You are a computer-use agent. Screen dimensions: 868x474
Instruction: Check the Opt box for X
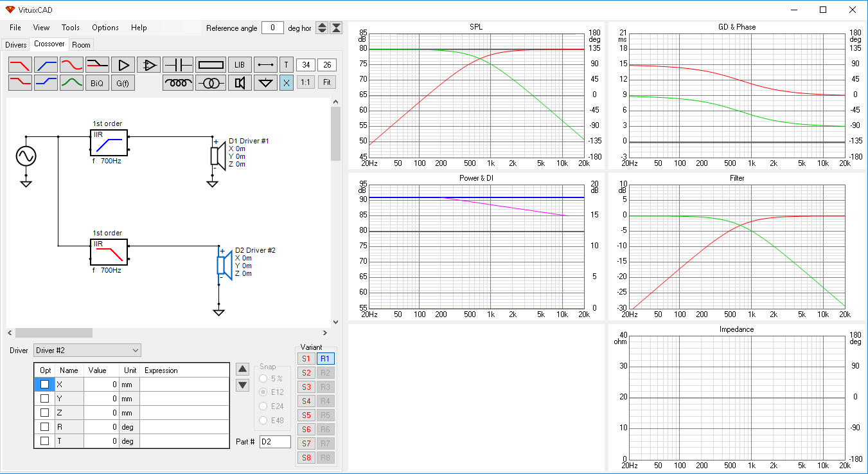pos(44,384)
